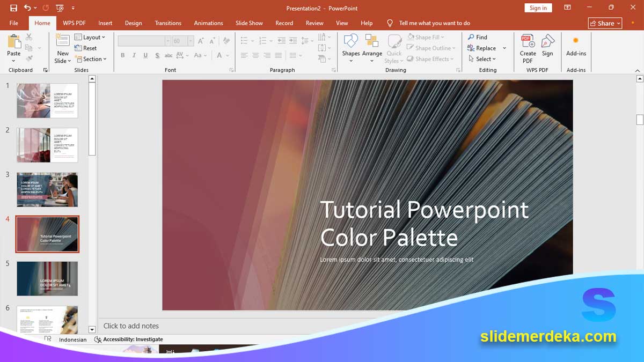
Task: Click the slide title Tutorial Powerpoint Color Palette
Action: click(x=424, y=224)
